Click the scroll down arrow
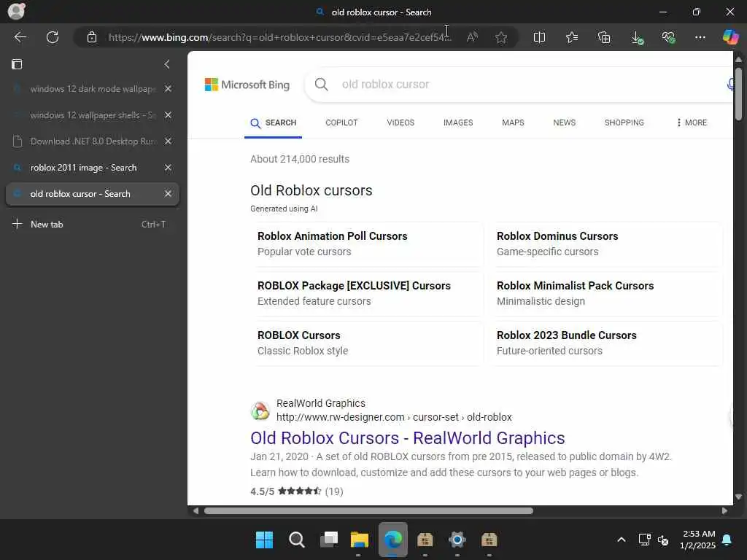The image size is (747, 560). [x=738, y=497]
